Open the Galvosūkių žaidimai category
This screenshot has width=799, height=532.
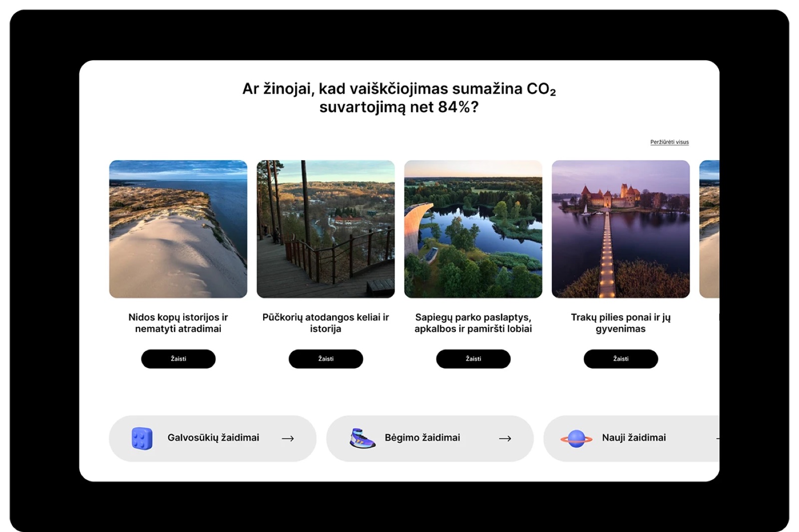[x=213, y=439]
